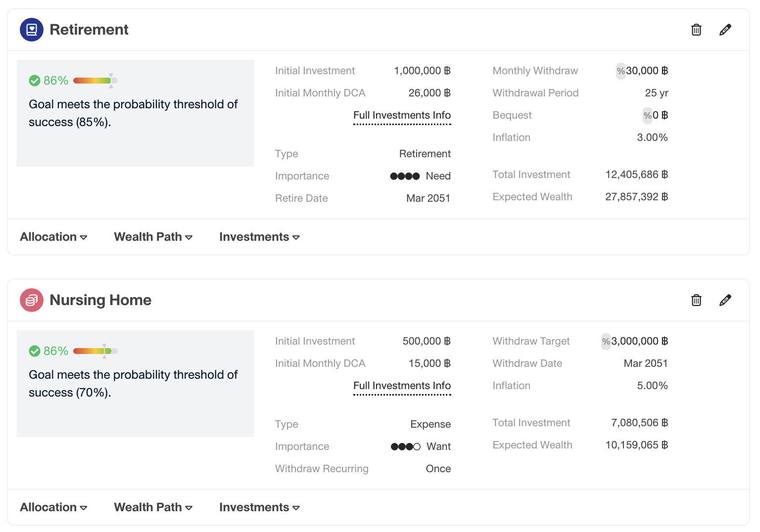The height and width of the screenshot is (532, 760).
Task: Click Retirement probability gauge bar
Action: tap(95, 81)
